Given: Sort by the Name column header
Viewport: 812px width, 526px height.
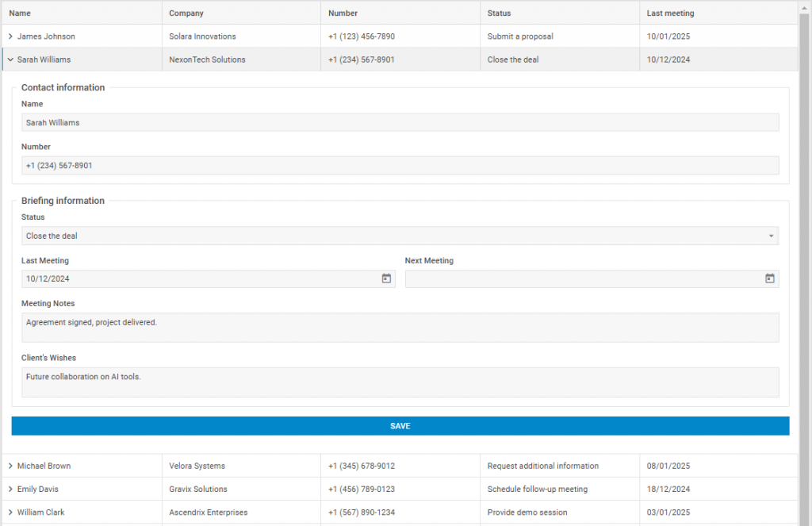Looking at the screenshot, I should [21, 13].
